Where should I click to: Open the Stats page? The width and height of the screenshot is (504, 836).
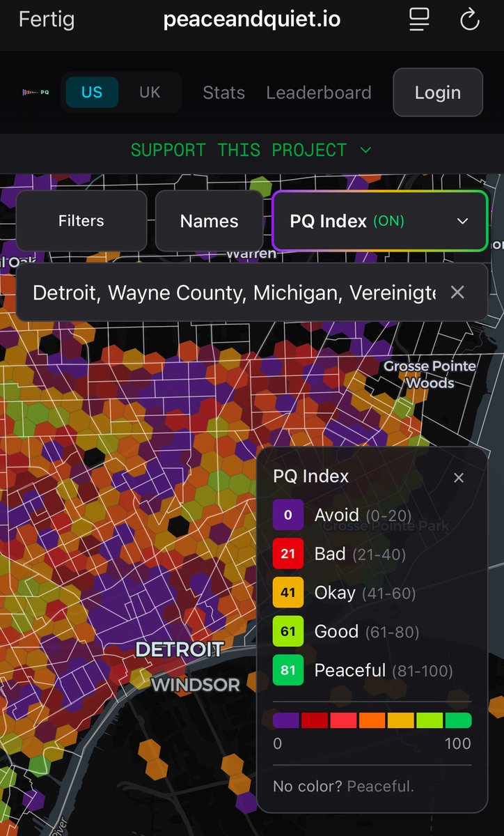click(x=223, y=93)
